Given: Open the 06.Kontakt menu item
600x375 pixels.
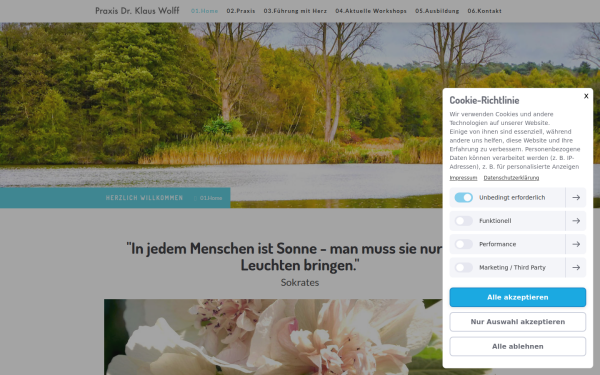Looking at the screenshot, I should 484,11.
